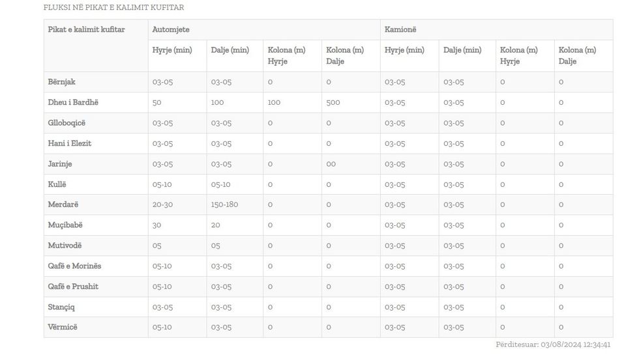Click the Përditësuar timestamp text
Image resolution: width=639 pixels, height=364 pixels.
553,344
